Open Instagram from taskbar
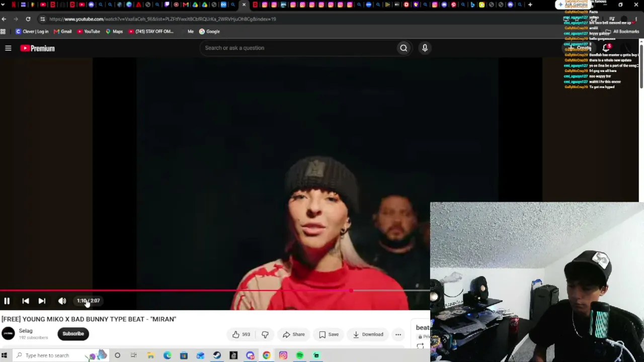 pos(283,355)
